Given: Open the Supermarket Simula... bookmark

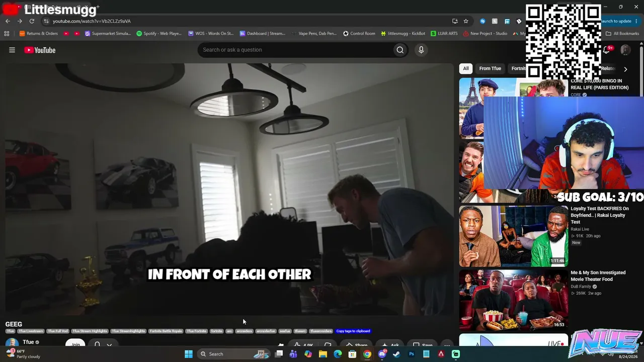Looking at the screenshot, I should click(x=108, y=34).
